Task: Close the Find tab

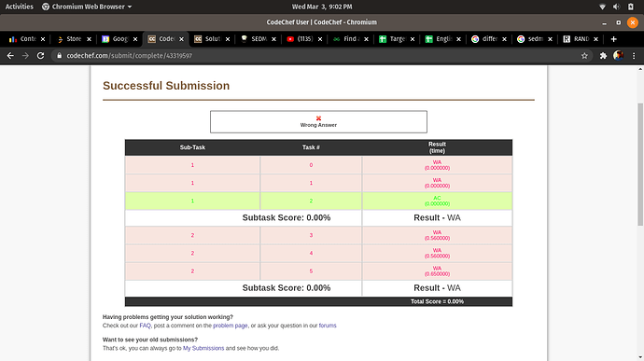Action: pyautogui.click(x=367, y=39)
